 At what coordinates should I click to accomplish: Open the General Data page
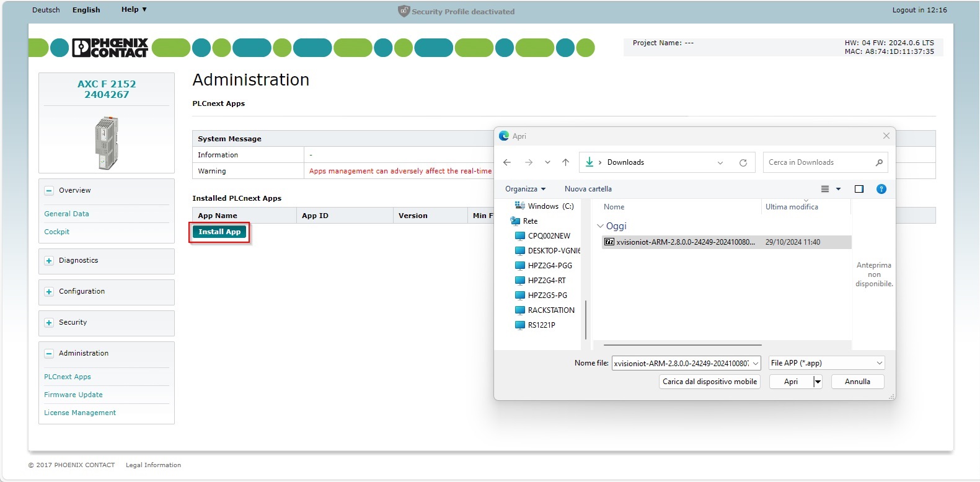(x=66, y=214)
